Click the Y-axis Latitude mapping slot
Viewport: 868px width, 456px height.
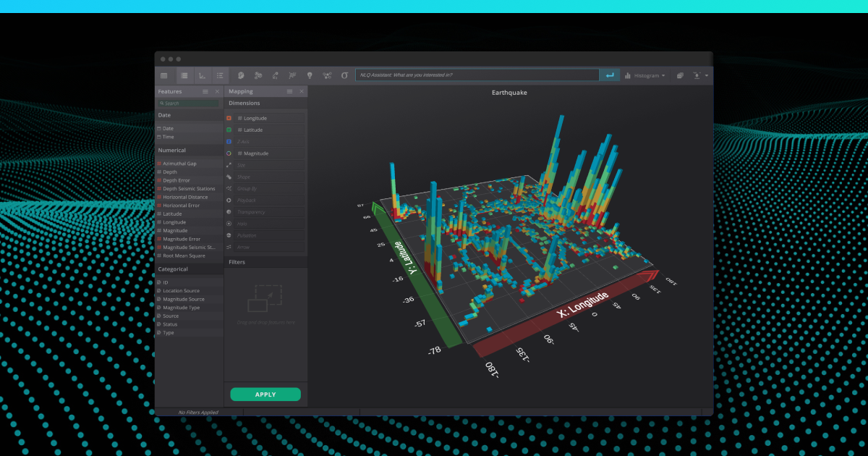pyautogui.click(x=269, y=130)
